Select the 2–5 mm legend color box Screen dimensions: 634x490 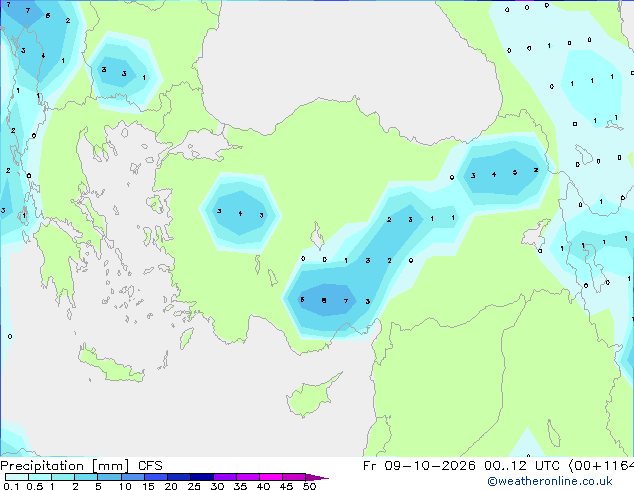pos(86,477)
